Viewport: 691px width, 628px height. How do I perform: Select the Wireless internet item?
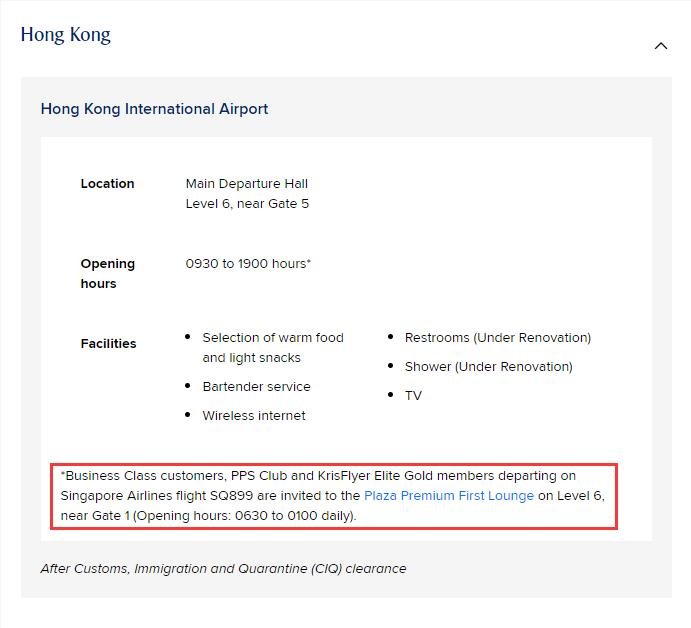tap(254, 416)
